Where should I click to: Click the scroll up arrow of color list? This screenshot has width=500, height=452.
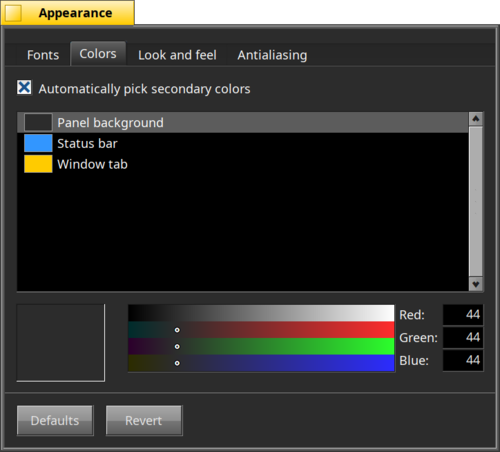click(476, 119)
